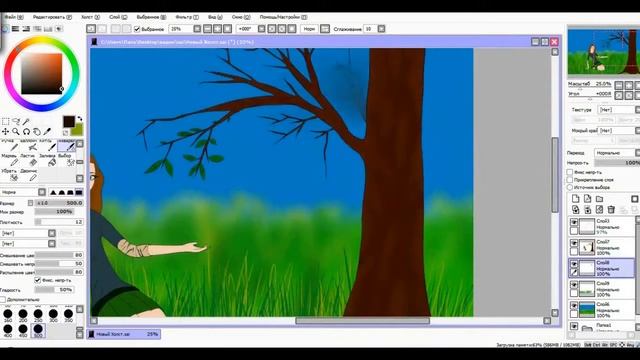Adjust the Плотность density slider
640x360 pixels.
coord(59,222)
